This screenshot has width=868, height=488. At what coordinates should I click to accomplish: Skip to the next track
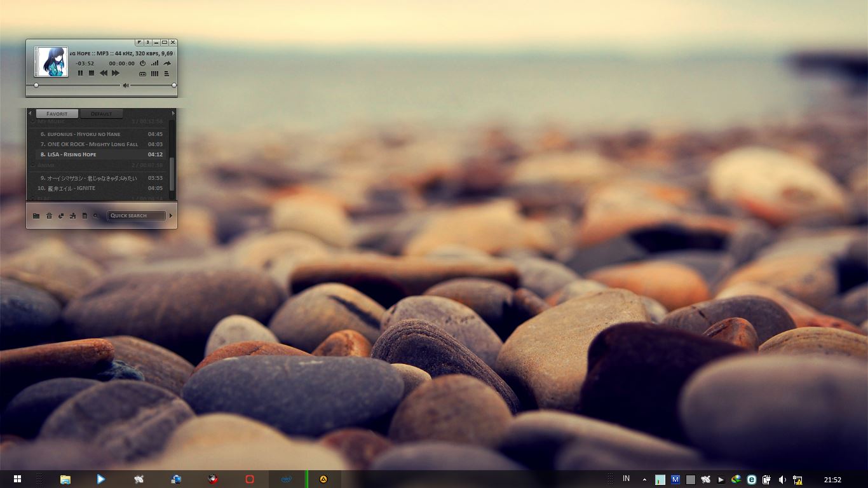click(x=116, y=73)
